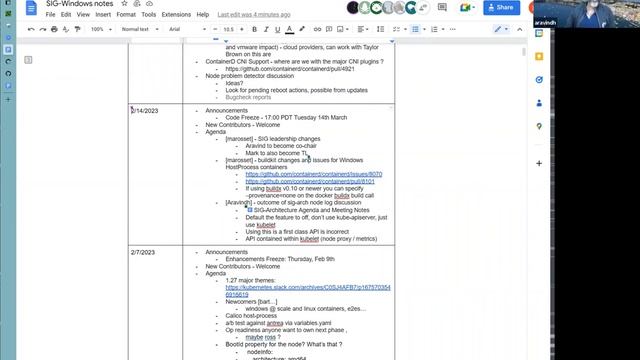Insert a checklist
The width and height of the screenshot is (640, 360).
tap(396, 29)
